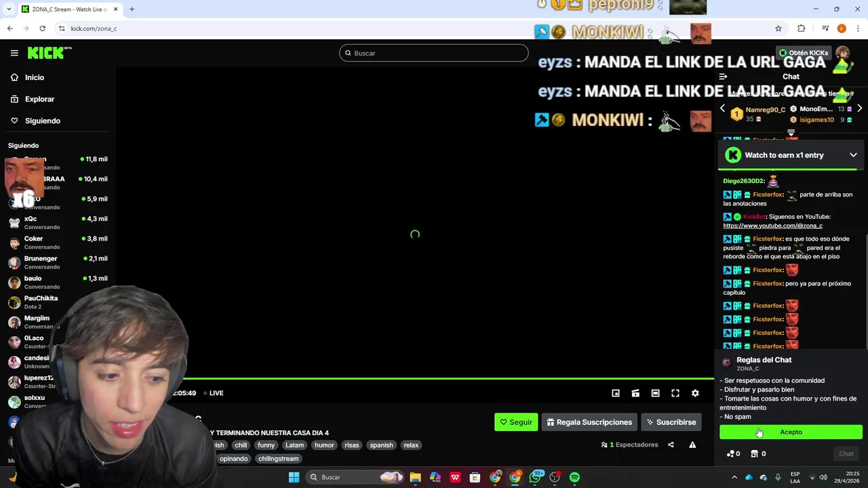The height and width of the screenshot is (488, 868).
Task: Enter fullscreen video mode
Action: pos(675,393)
